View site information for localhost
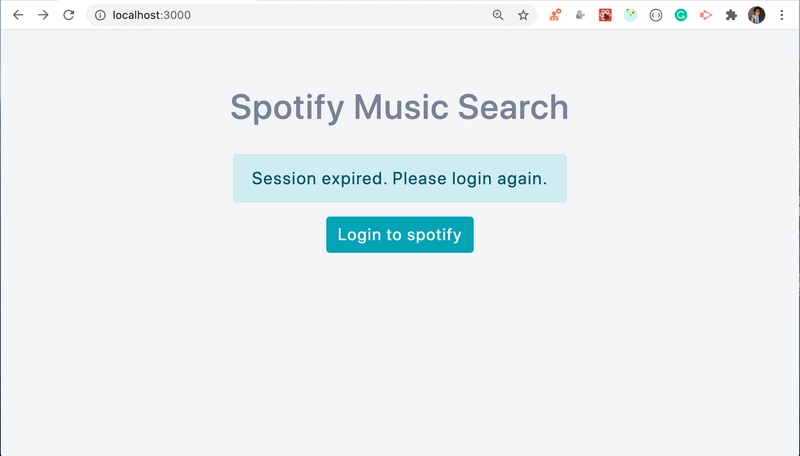Image resolution: width=800 pixels, height=456 pixels. click(101, 15)
